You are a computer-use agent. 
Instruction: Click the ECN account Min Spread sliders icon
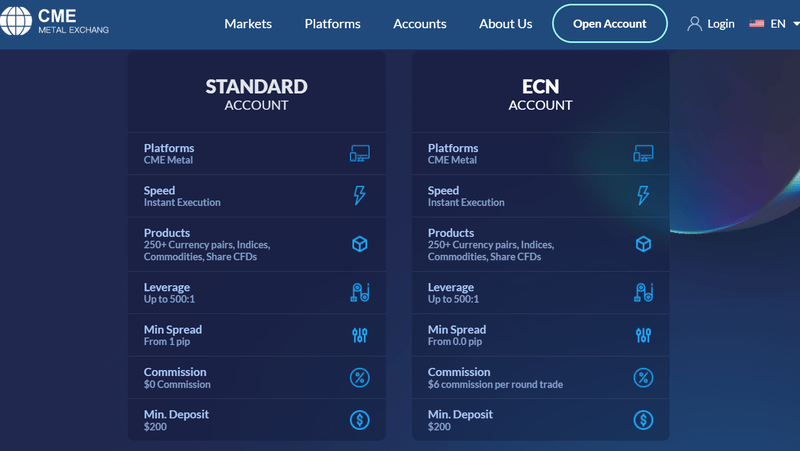tap(643, 335)
